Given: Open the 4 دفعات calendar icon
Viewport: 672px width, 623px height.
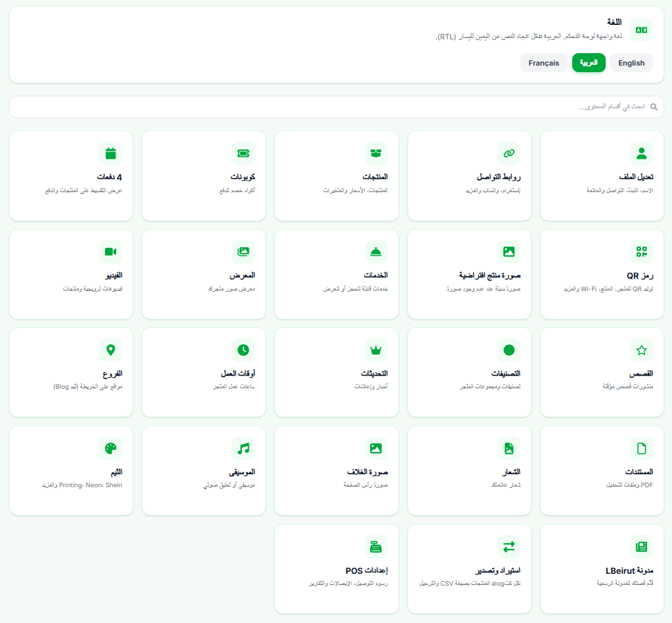Looking at the screenshot, I should 110,153.
